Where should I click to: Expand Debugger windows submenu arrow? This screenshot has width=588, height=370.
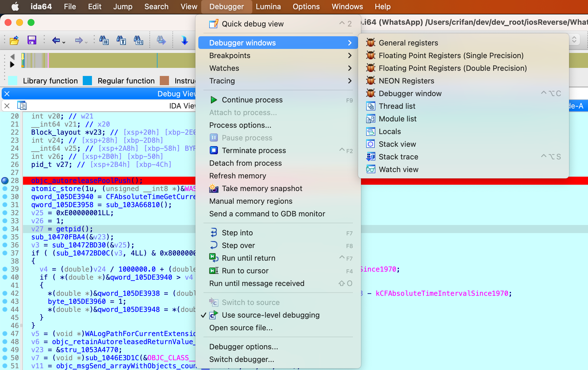pyautogui.click(x=349, y=43)
